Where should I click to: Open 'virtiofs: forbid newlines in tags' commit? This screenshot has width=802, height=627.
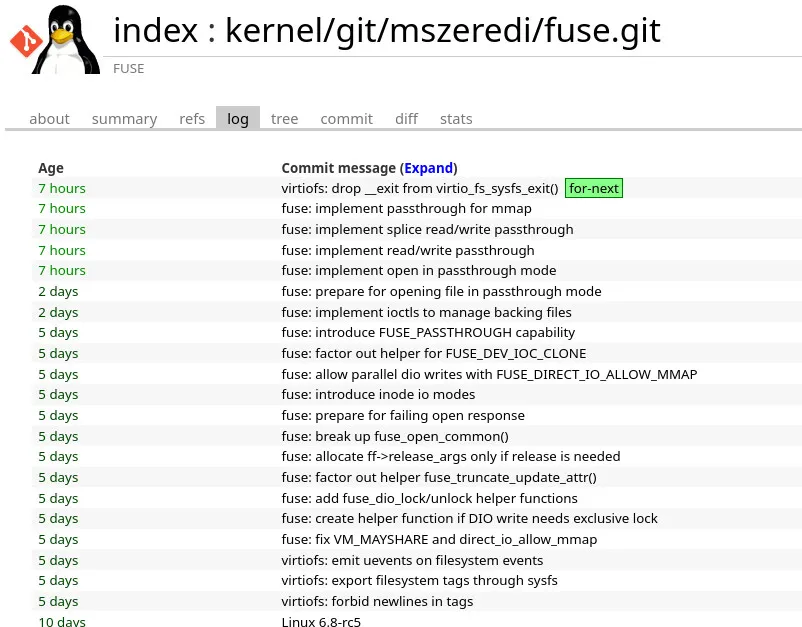pyautogui.click(x=377, y=602)
